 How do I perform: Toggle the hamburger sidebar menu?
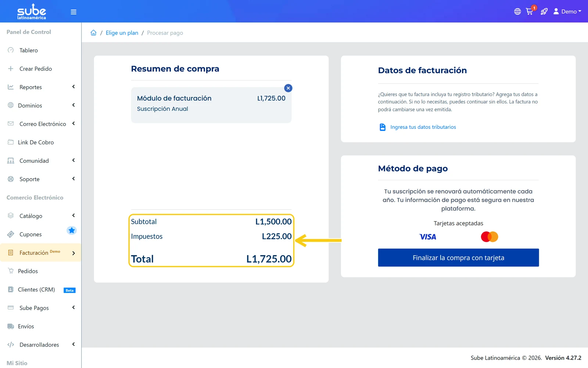73,12
